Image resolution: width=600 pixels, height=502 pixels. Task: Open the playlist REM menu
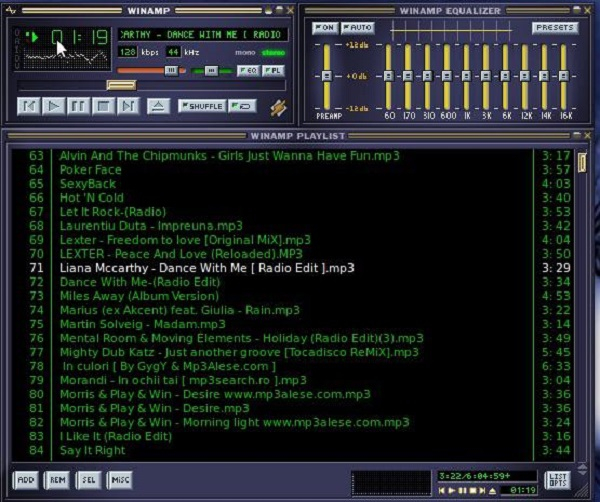coord(57,480)
